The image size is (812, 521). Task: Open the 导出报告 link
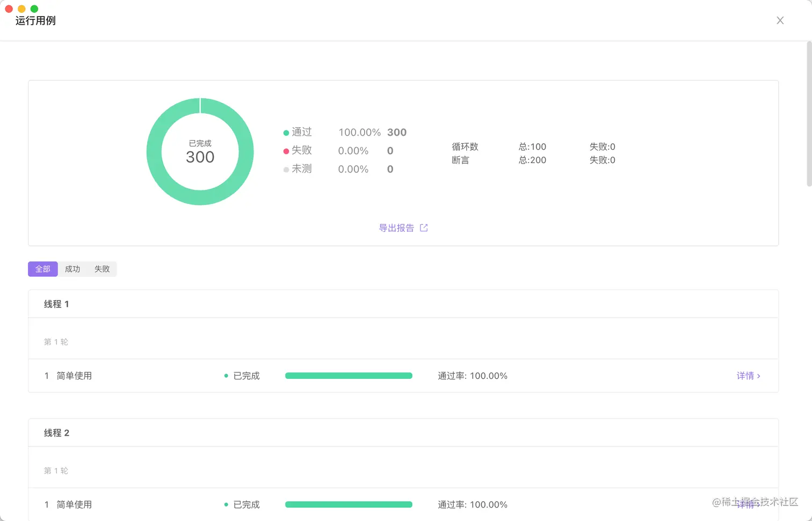pos(396,228)
